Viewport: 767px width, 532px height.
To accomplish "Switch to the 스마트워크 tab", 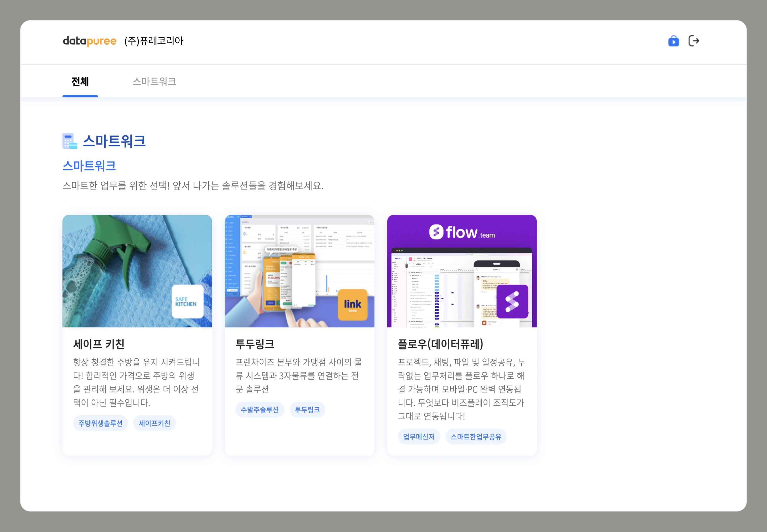I will (x=154, y=82).
